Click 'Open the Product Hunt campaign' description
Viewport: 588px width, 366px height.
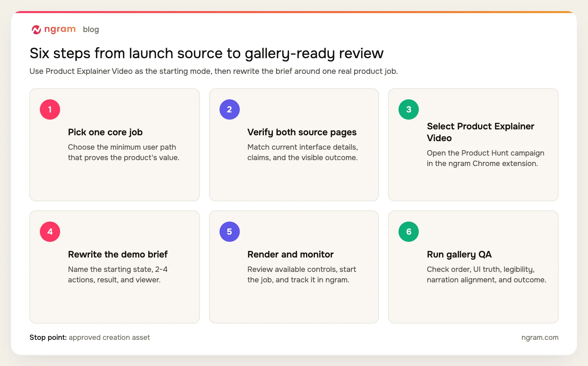[x=485, y=158]
